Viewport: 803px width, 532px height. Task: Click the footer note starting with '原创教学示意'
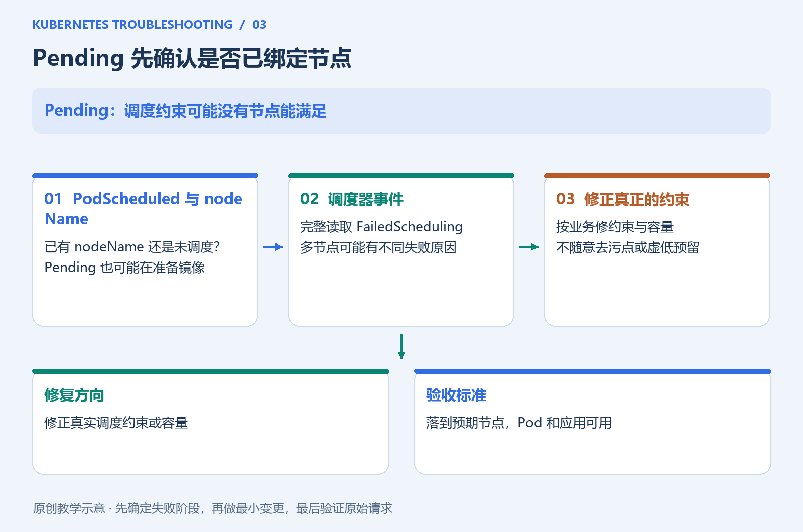click(213, 508)
